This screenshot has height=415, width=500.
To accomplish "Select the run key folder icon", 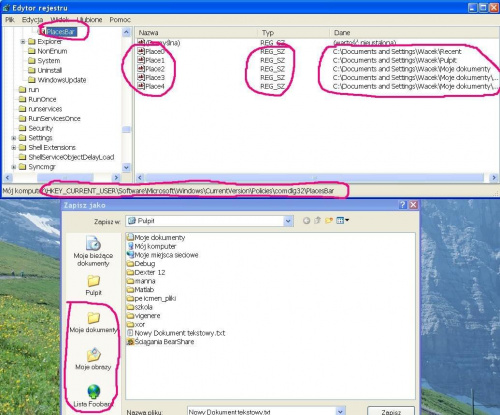I will (22, 90).
